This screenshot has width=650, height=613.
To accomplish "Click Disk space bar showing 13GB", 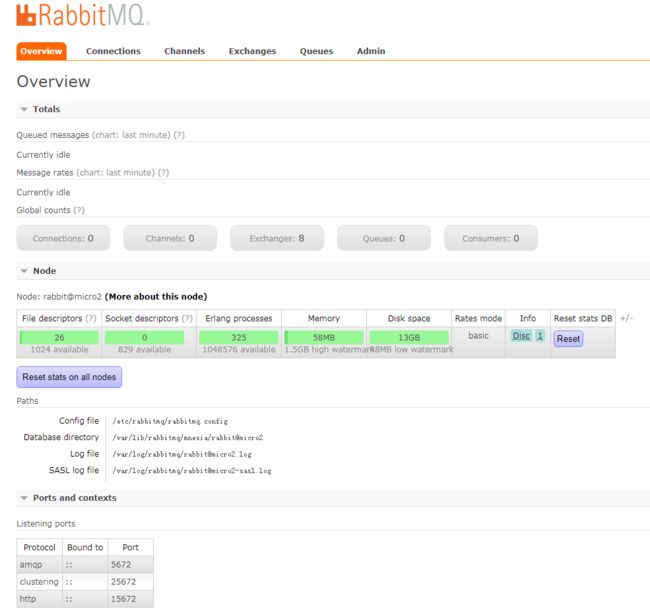I will 409,337.
